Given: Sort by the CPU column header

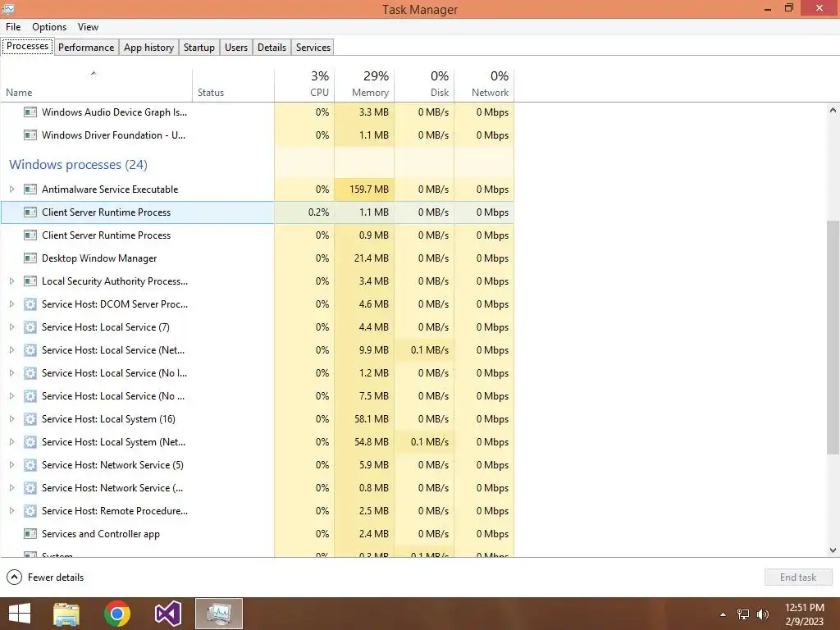Looking at the screenshot, I should pyautogui.click(x=304, y=85).
